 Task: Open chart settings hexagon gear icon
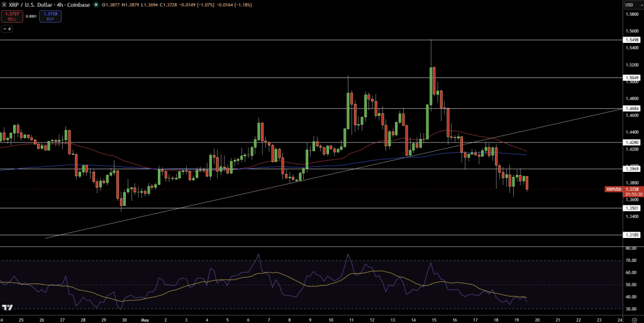click(x=634, y=320)
